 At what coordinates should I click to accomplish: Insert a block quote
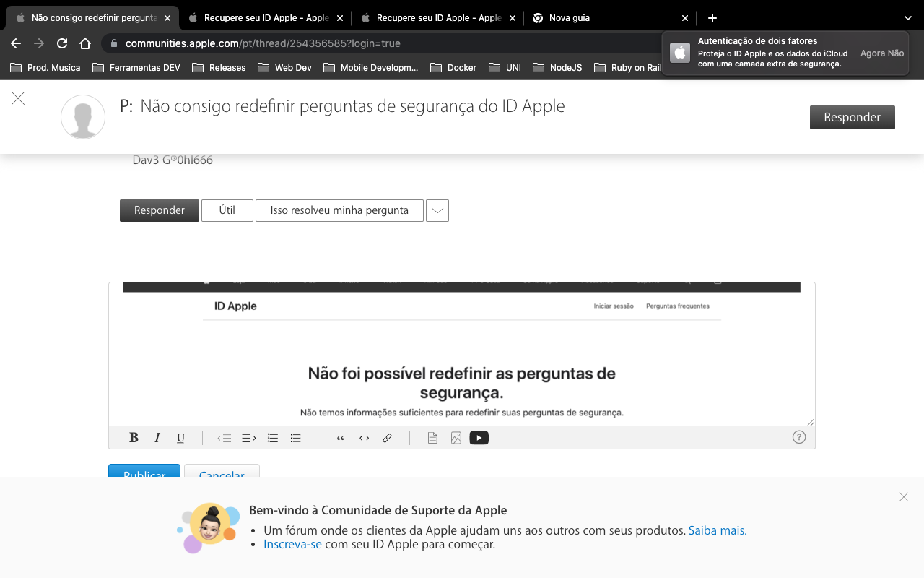click(x=341, y=438)
